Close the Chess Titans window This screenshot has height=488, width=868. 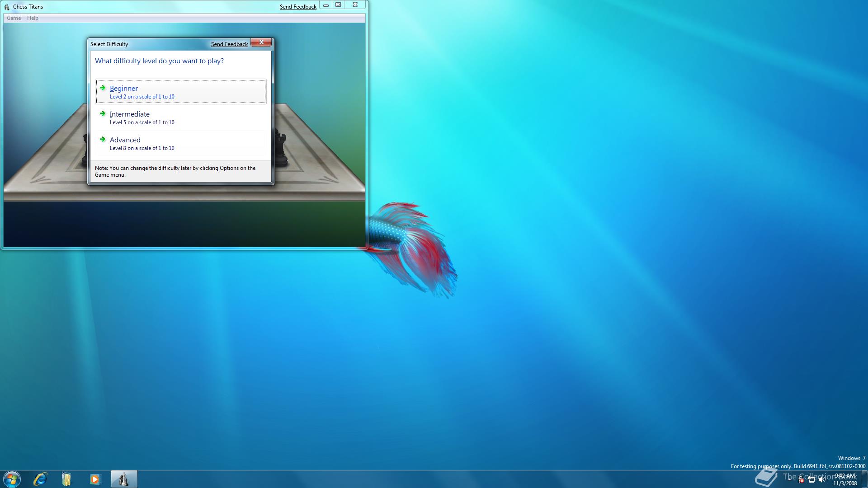click(x=355, y=5)
